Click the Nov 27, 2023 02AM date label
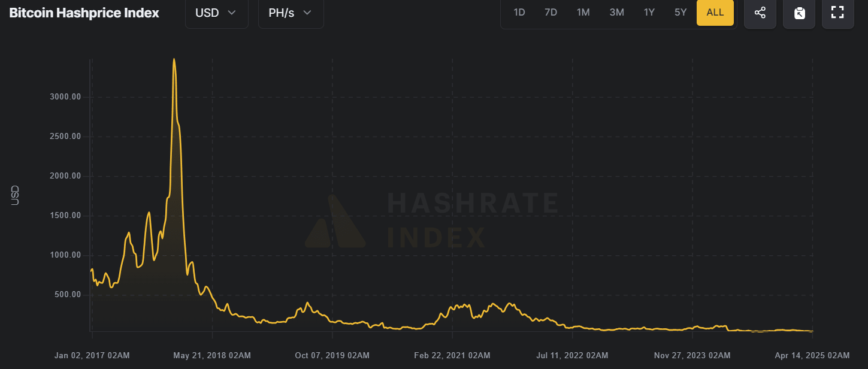The image size is (868, 369). (692, 355)
